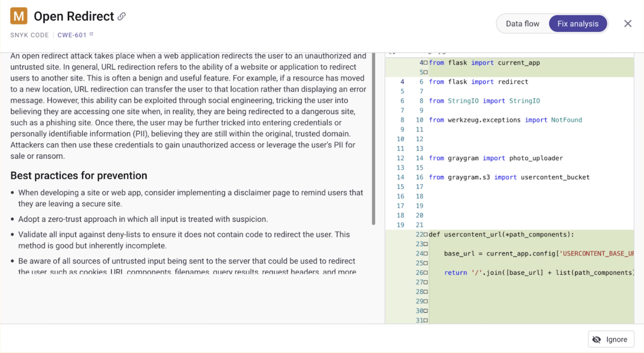Open the CWE-601 reference link
Screen dimensions: 644x353
(x=72, y=35)
